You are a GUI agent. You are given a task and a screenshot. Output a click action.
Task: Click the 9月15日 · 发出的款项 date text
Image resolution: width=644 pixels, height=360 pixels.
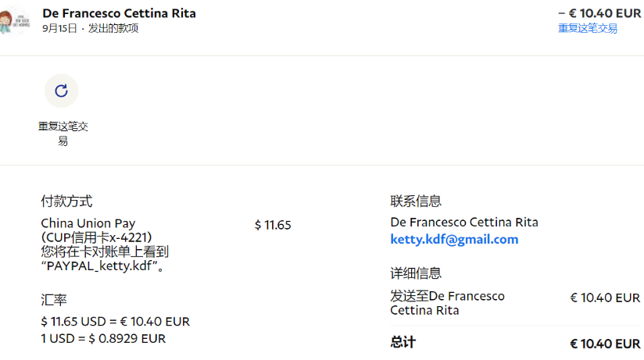(90, 28)
